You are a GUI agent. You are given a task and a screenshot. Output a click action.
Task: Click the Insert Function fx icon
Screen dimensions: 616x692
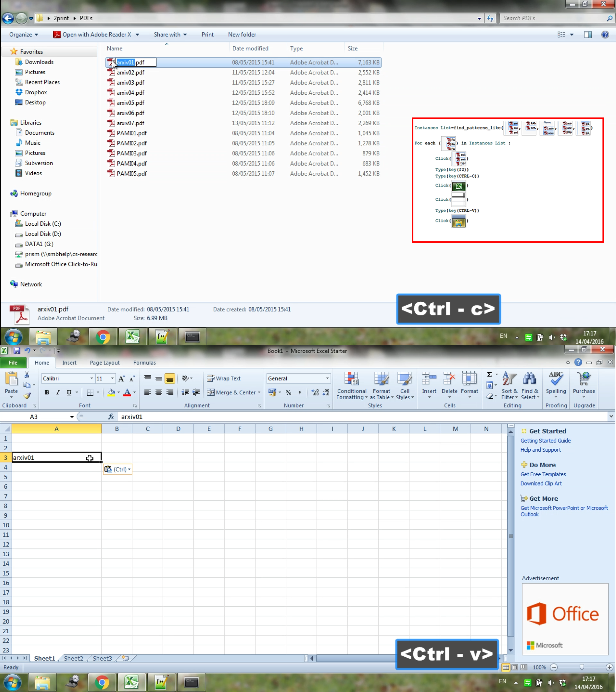pyautogui.click(x=111, y=417)
